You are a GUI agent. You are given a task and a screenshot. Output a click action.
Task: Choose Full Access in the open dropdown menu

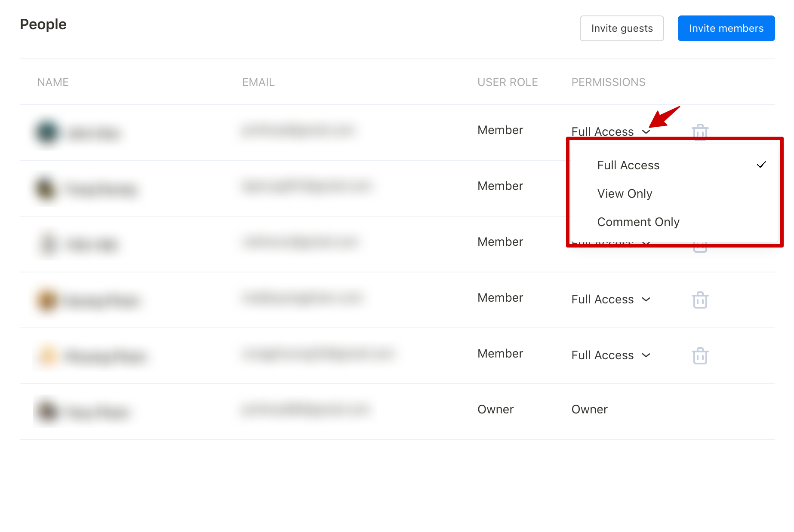(628, 165)
